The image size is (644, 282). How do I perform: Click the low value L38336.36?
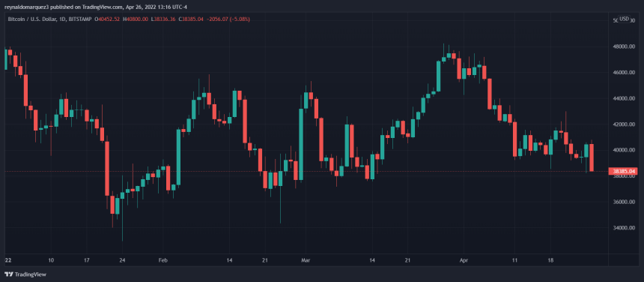coord(163,19)
